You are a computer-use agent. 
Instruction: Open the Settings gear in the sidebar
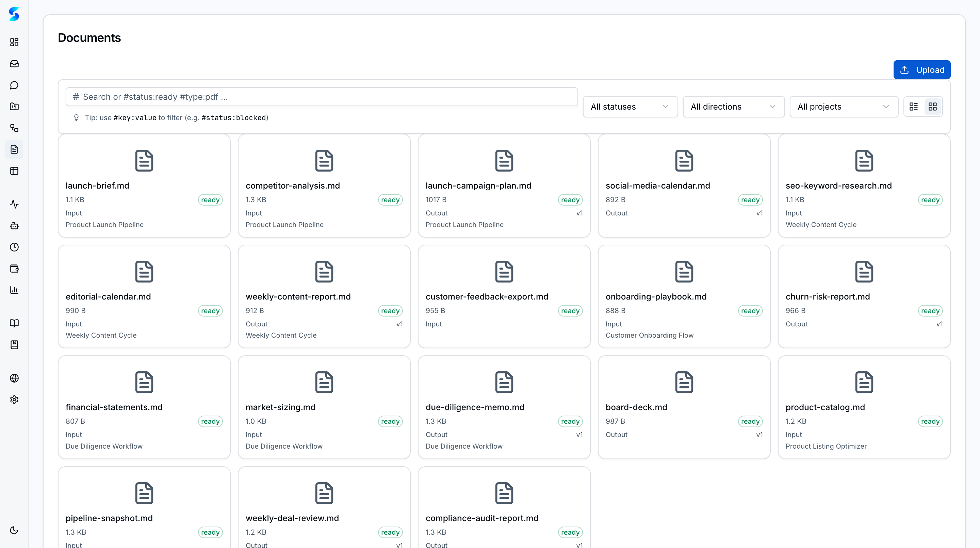(x=14, y=400)
